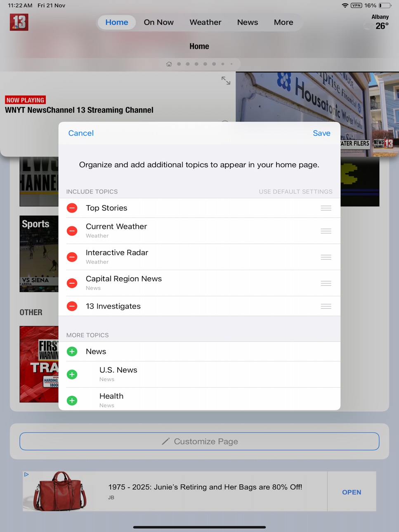This screenshot has height=532, width=399.
Task: Remove Top Stories with red minus icon
Action: click(72, 208)
